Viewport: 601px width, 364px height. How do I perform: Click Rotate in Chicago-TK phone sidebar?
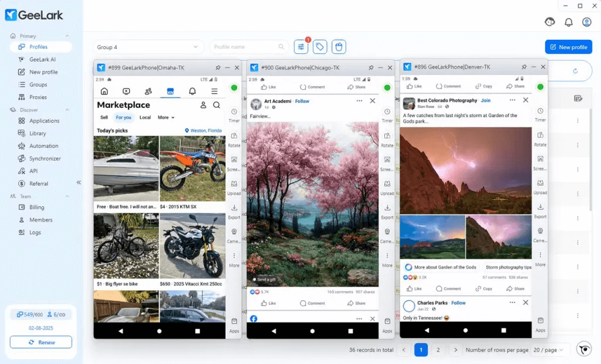387,139
